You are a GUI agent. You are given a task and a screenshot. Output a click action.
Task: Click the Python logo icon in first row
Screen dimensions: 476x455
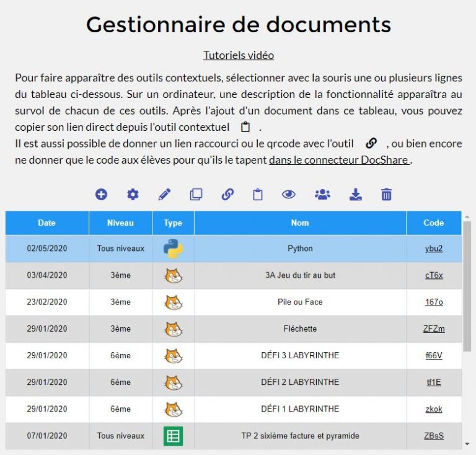(x=173, y=249)
